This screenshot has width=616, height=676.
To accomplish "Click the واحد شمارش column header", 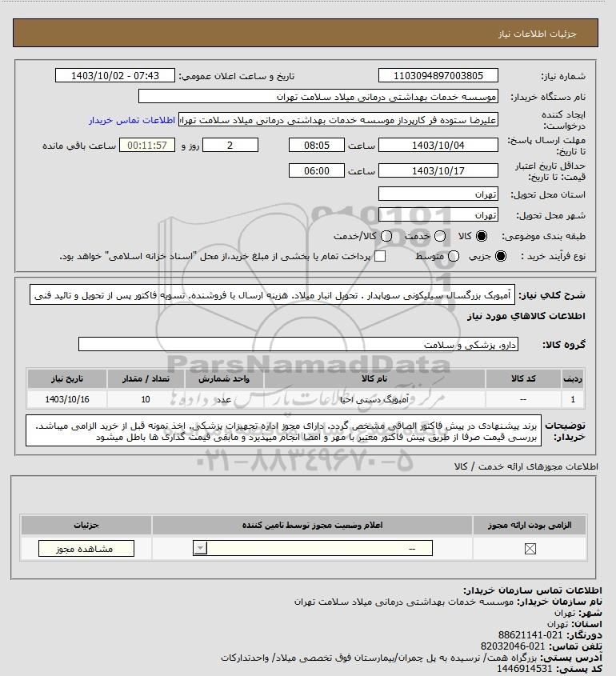I will tap(224, 378).
